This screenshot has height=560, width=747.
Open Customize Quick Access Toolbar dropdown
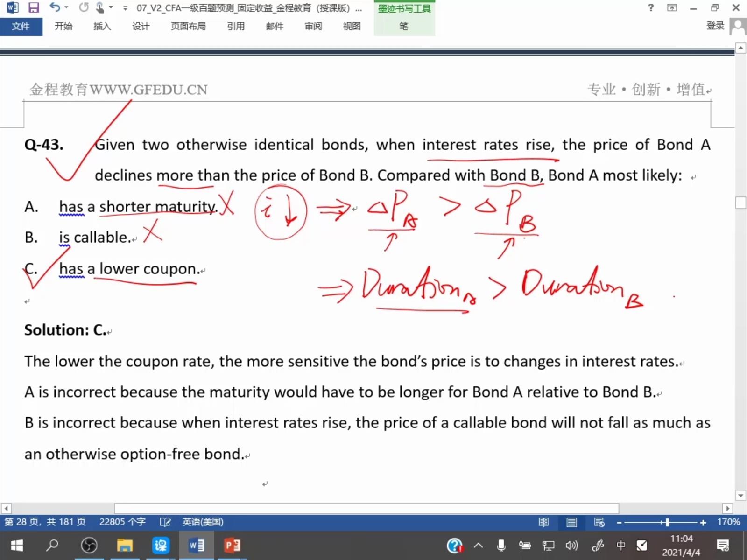click(125, 8)
